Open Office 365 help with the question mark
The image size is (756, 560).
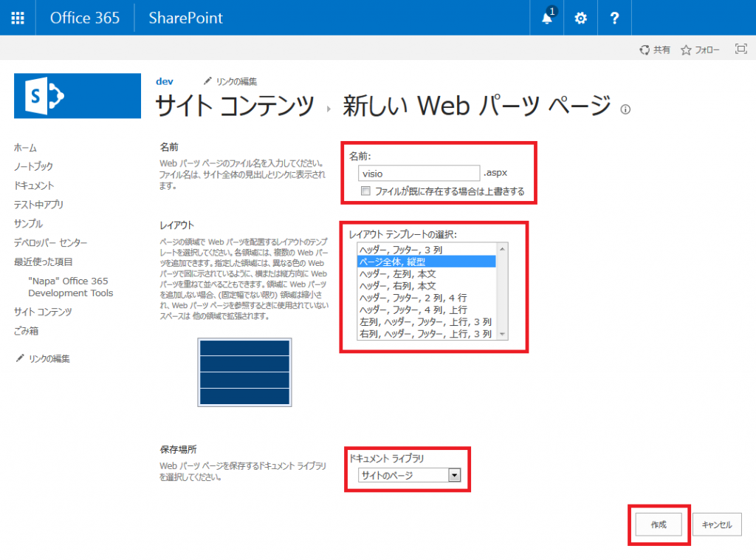(615, 17)
